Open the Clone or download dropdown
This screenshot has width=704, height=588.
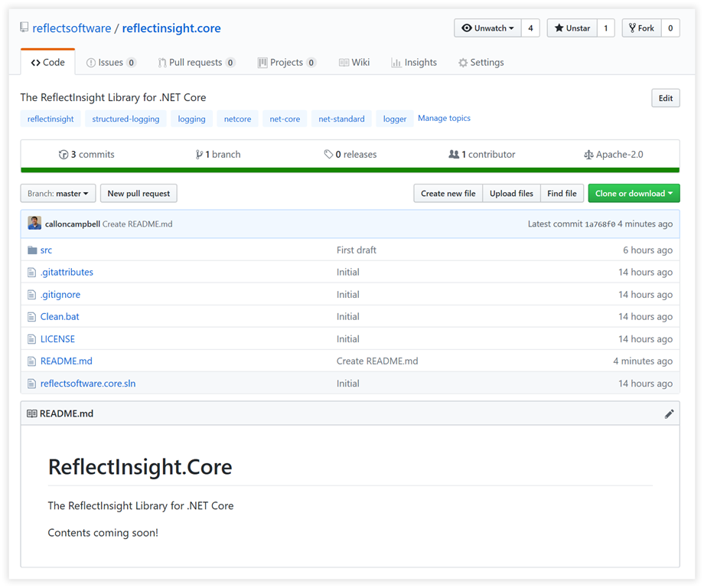click(634, 194)
